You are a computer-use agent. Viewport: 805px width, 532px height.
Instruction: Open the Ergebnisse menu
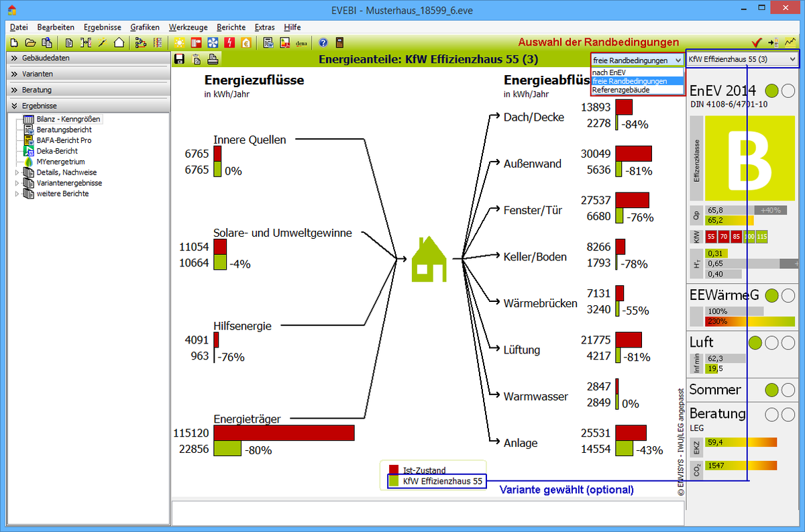[x=103, y=28]
